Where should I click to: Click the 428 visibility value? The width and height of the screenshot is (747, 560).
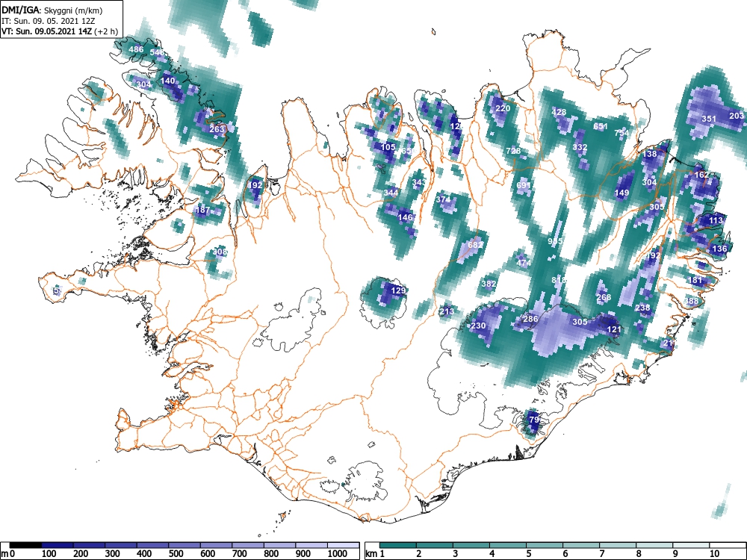[559, 112]
